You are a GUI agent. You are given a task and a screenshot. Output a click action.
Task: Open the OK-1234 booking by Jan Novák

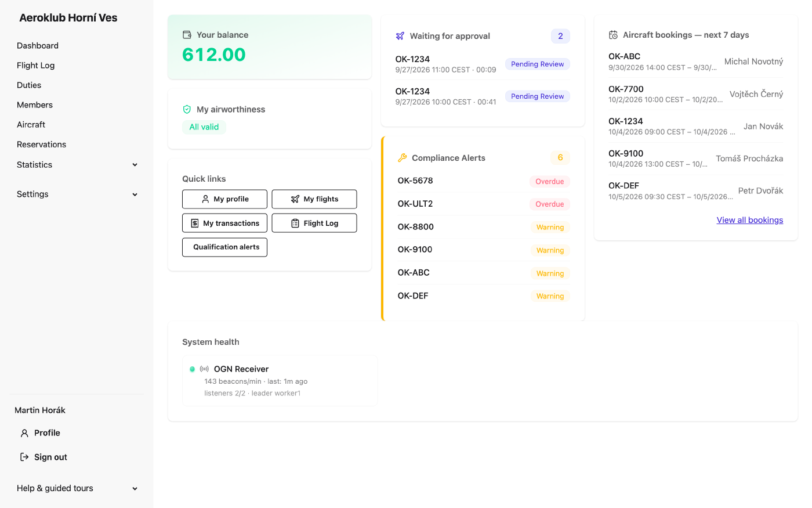tap(695, 127)
